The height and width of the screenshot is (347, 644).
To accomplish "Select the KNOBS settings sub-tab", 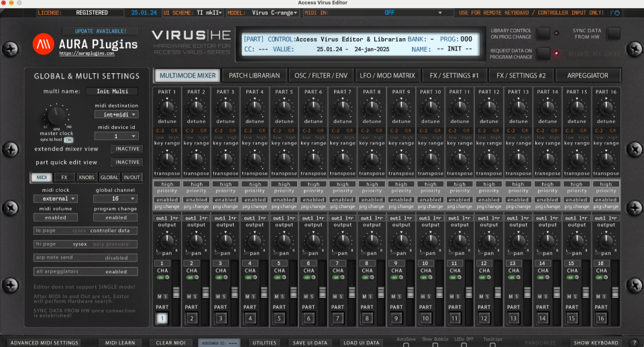I will [x=87, y=177].
